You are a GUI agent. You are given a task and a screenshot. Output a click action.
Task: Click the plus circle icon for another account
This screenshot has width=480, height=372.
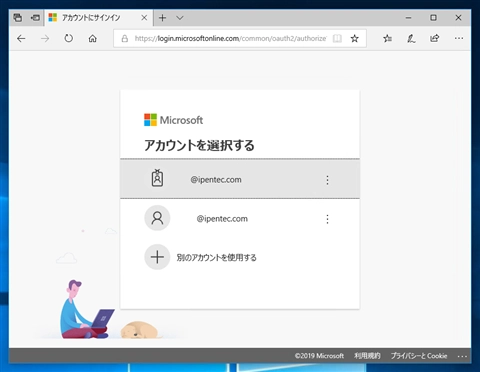(157, 257)
